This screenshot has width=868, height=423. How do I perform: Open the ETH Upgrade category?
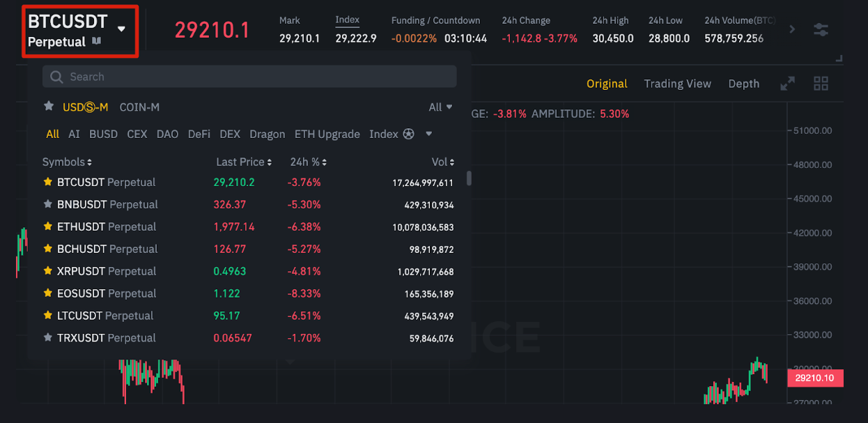tap(327, 134)
